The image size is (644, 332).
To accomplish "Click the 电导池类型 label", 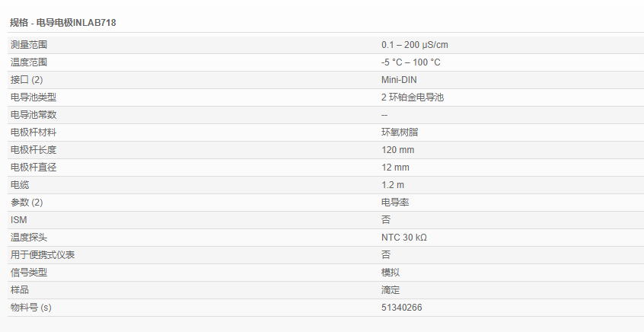I will tap(33, 97).
